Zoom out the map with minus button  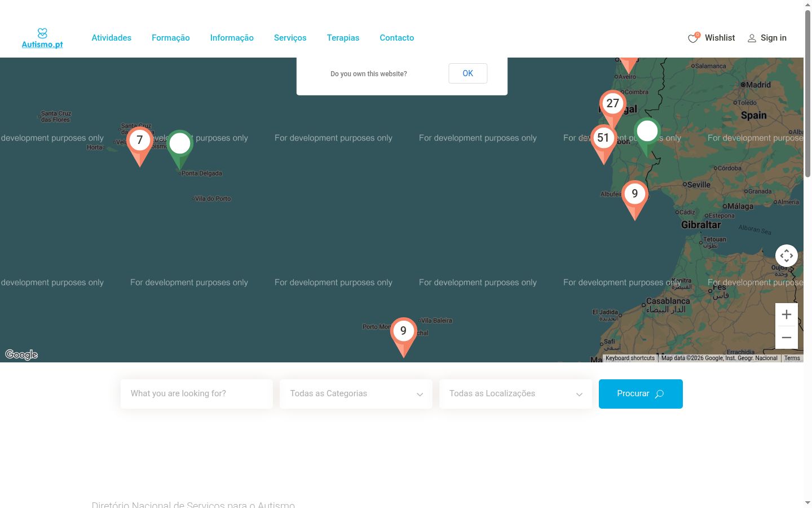point(787,338)
